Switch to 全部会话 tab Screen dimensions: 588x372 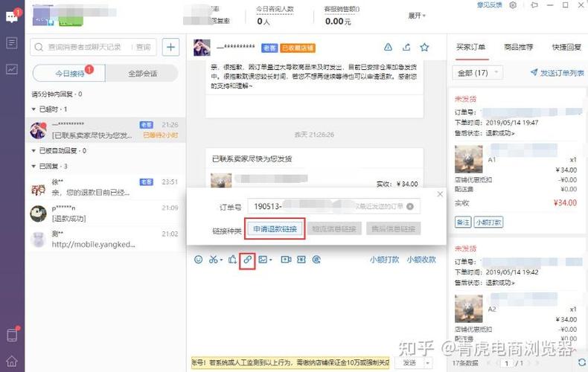(142, 74)
